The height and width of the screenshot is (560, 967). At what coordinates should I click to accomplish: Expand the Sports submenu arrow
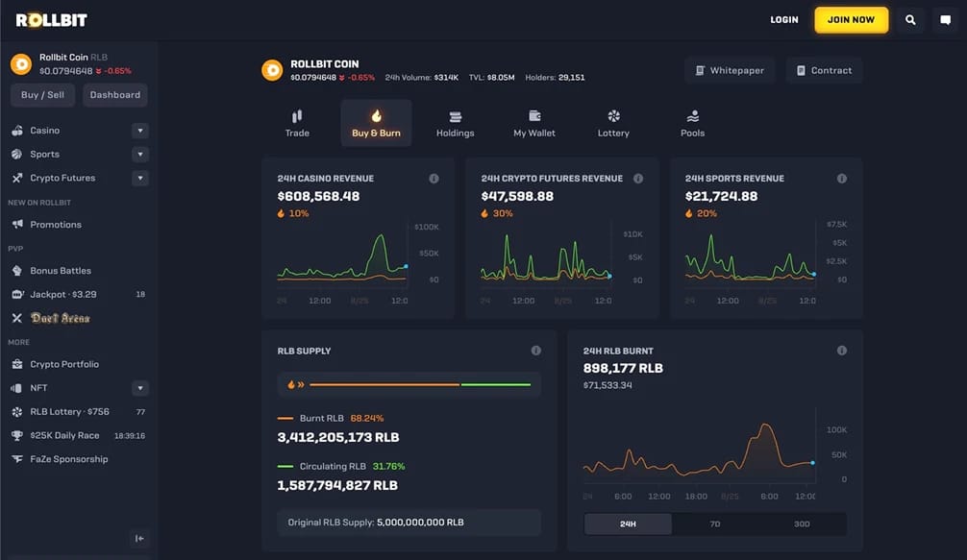(140, 154)
